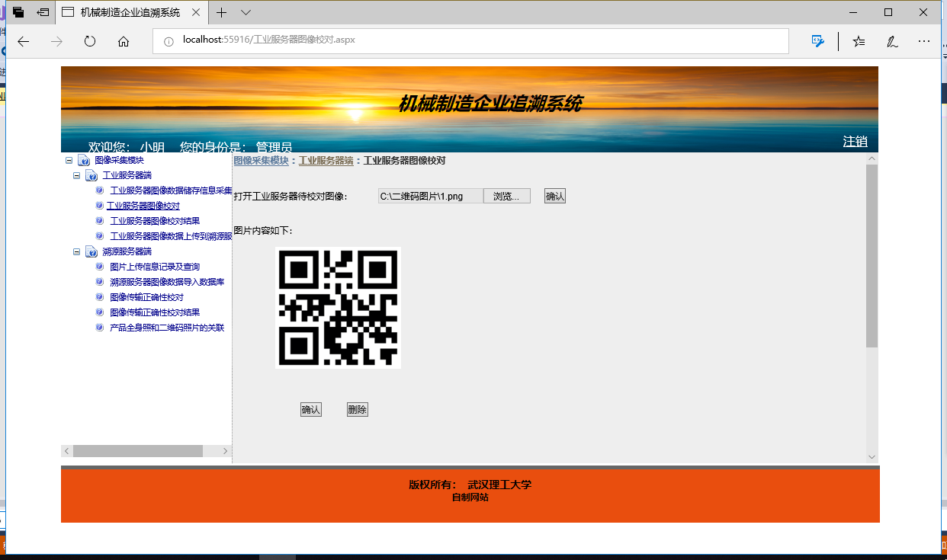This screenshot has height=560, width=947.
Task: Refresh the current page
Action: [90, 41]
